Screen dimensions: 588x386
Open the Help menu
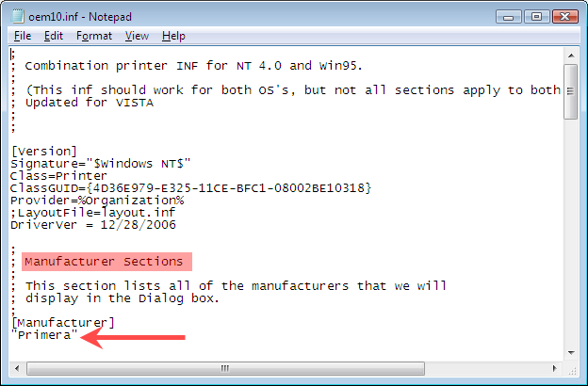pyautogui.click(x=173, y=36)
